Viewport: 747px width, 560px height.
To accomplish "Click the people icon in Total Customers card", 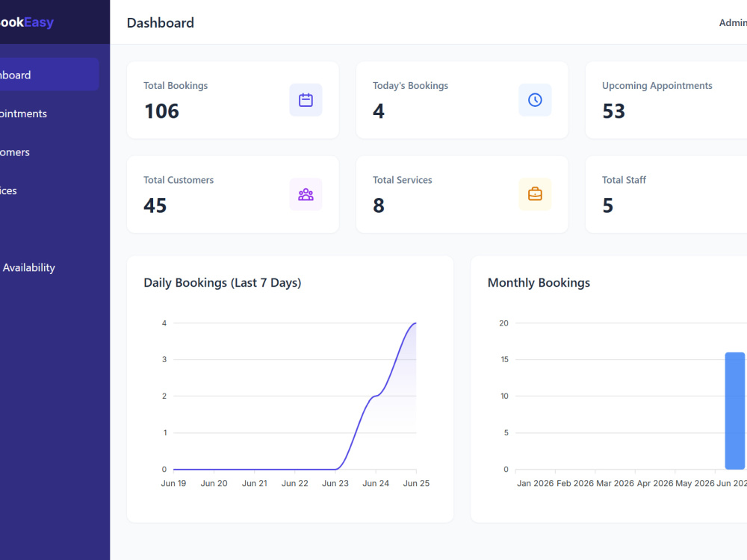I will (x=306, y=194).
